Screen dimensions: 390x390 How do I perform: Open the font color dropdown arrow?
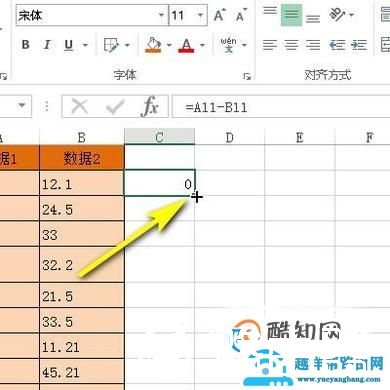click(202, 45)
